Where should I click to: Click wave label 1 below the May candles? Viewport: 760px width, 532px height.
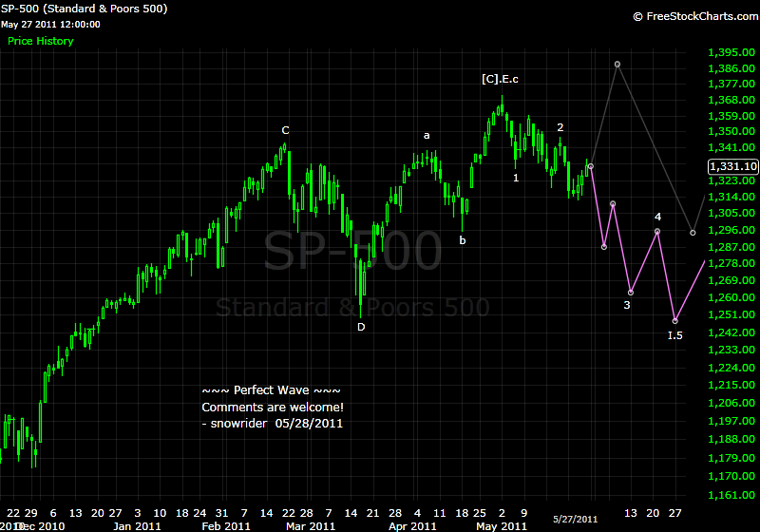tap(516, 178)
